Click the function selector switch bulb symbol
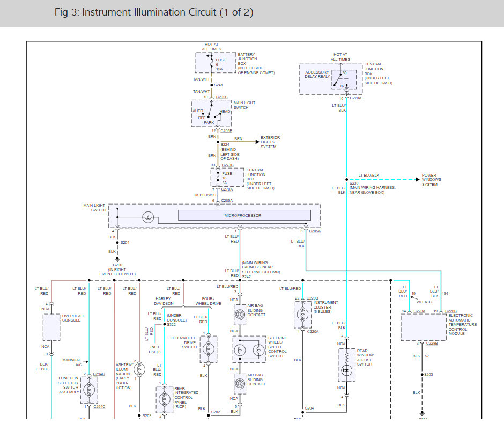Viewport: 504px width, 438px height. point(90,389)
